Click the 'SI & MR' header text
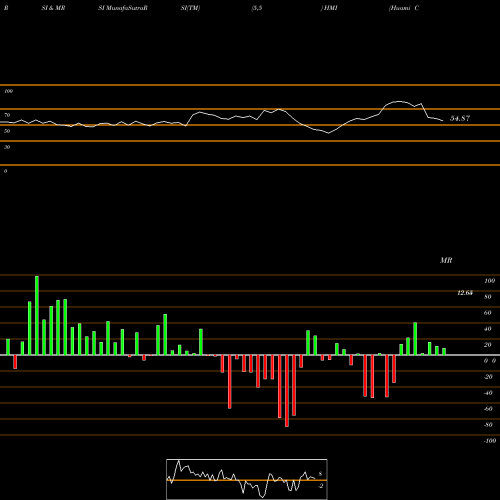Image resolution: width=500 pixels, height=500 pixels. tap(53, 8)
